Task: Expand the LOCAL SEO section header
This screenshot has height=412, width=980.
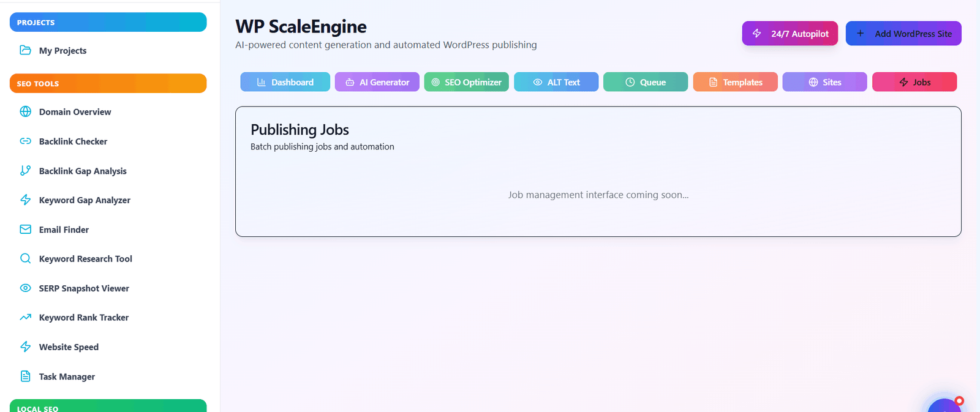Action: 108,406
